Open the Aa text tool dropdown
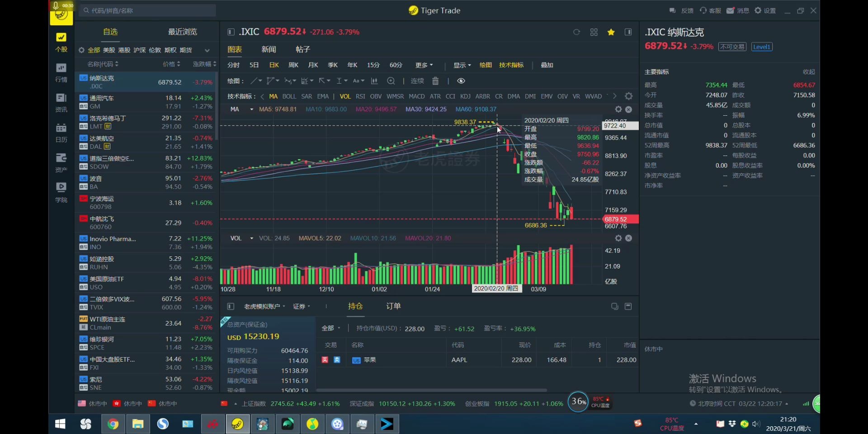This screenshot has width=868, height=434. (359, 81)
